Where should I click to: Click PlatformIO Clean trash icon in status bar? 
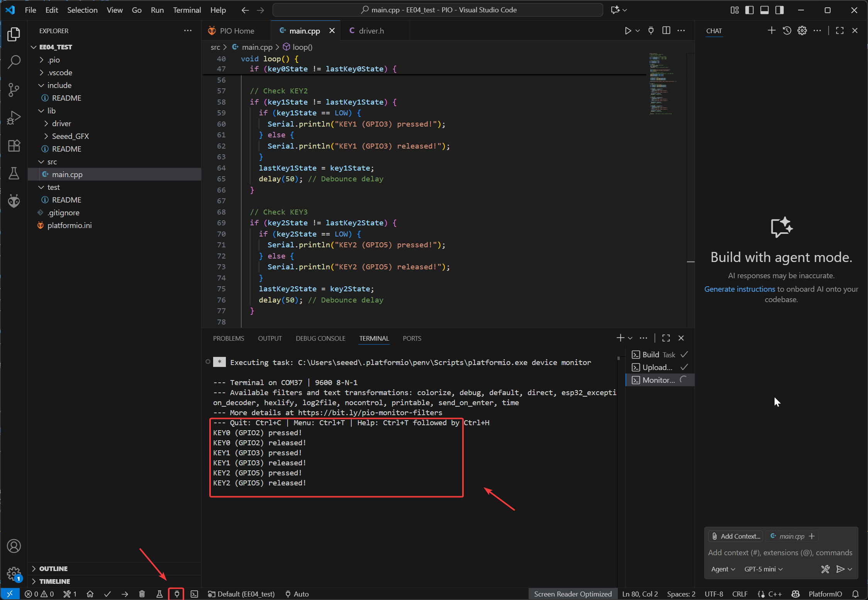(x=142, y=594)
